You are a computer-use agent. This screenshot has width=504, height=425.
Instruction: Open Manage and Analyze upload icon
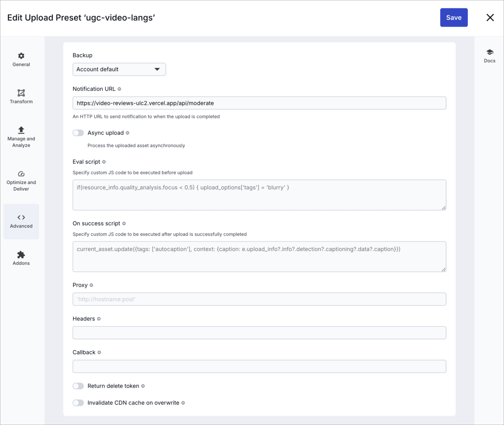click(x=21, y=130)
